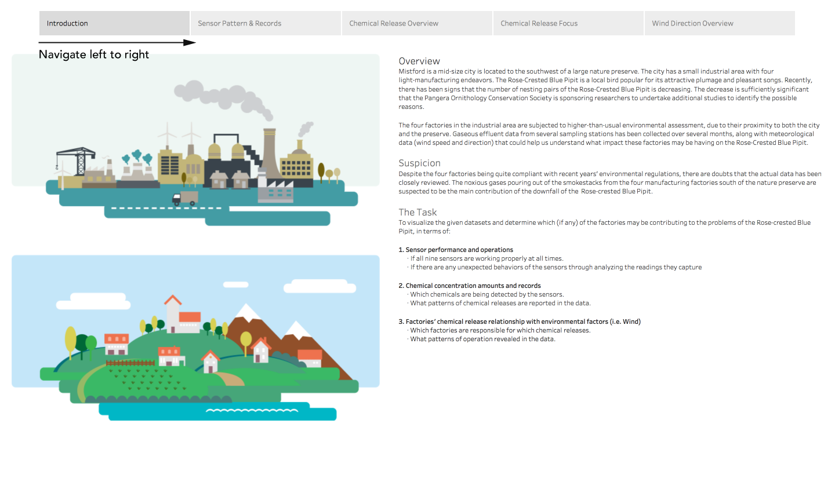This screenshot has width=835, height=504.
Task: Click 'If all nine sensors are working' line
Action: [486, 258]
